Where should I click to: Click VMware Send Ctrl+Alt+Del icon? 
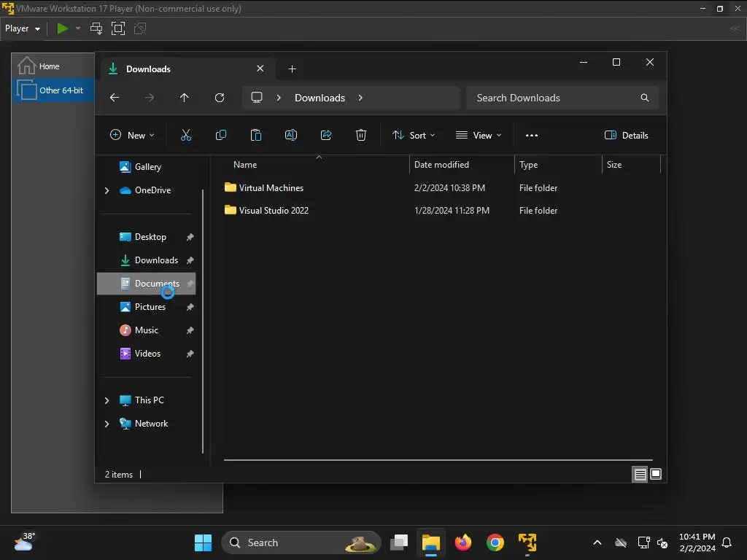pos(96,28)
